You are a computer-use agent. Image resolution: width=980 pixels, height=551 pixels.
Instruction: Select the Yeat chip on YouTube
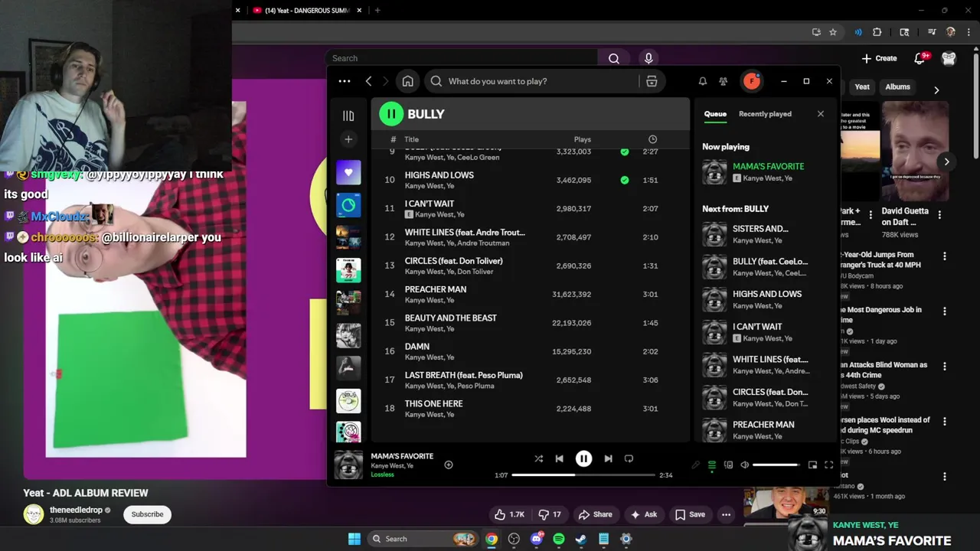coord(862,87)
